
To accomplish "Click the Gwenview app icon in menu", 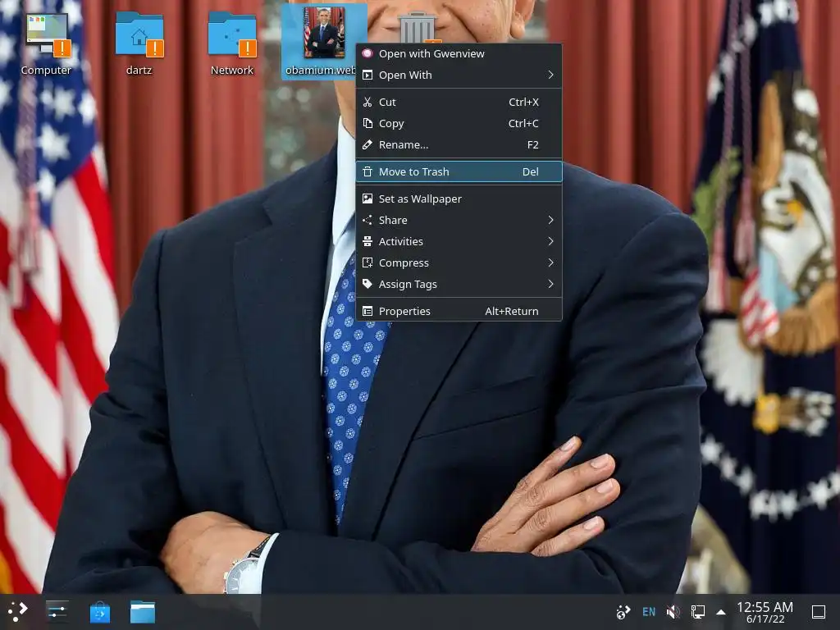I will coord(367,53).
